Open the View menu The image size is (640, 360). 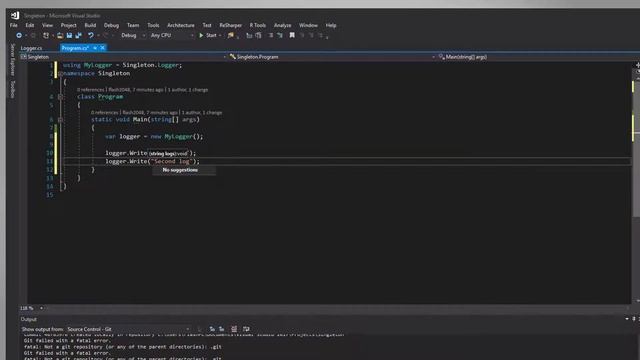(x=47, y=25)
